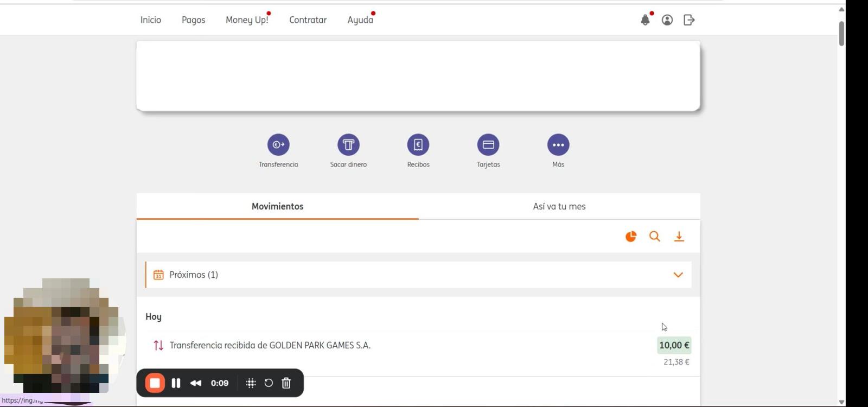Open the notifications bell
Viewport: 868px width, 407px height.
point(645,20)
